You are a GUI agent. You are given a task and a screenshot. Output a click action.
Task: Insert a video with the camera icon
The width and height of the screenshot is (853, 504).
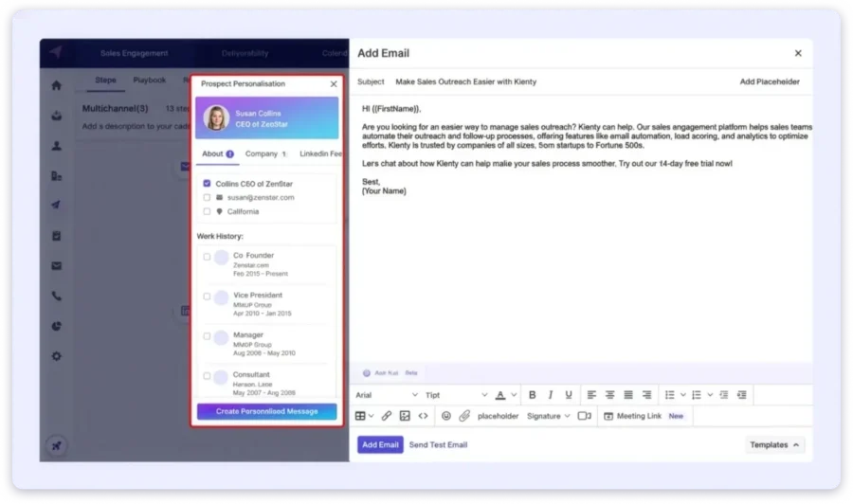point(584,416)
